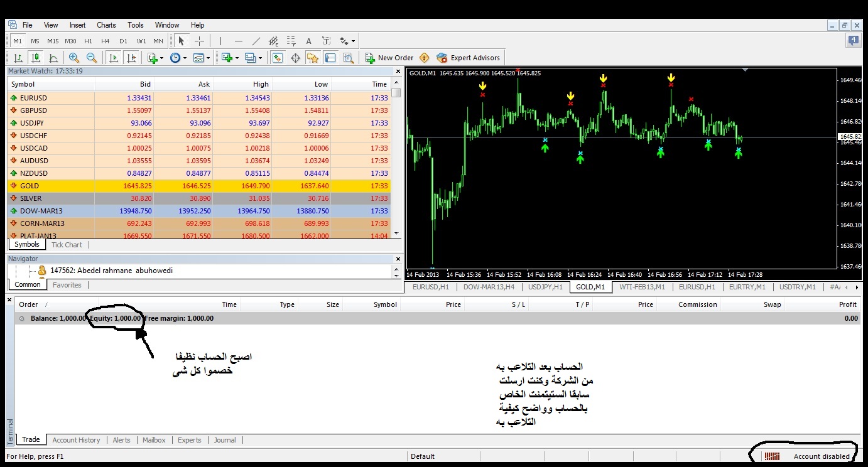Zoom out of the chart
The height and width of the screenshot is (467, 868).
pyautogui.click(x=92, y=58)
